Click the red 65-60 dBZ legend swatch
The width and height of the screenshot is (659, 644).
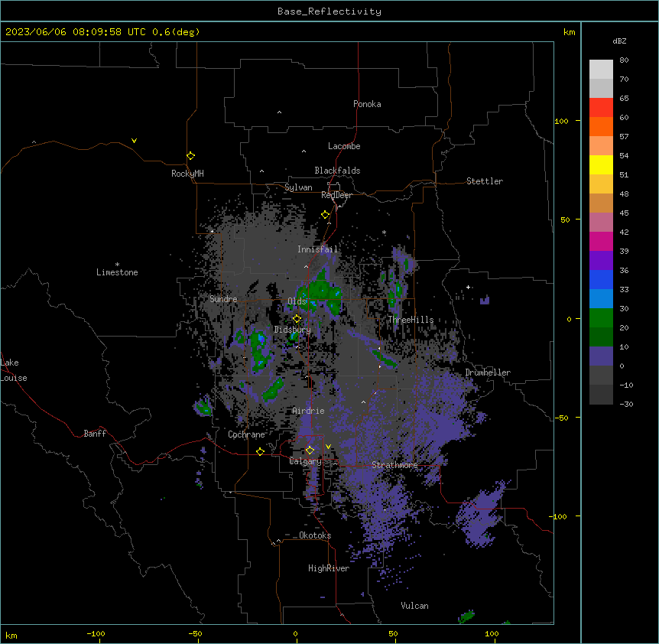click(x=601, y=108)
